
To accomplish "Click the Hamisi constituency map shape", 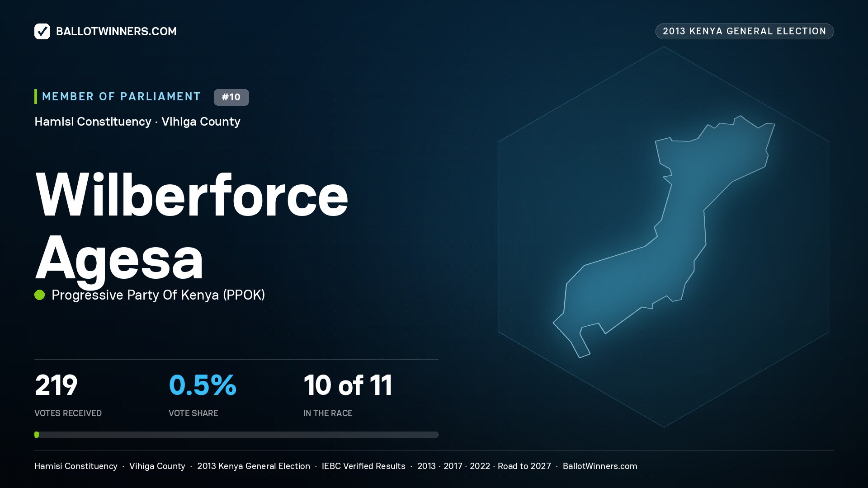I will (x=664, y=236).
